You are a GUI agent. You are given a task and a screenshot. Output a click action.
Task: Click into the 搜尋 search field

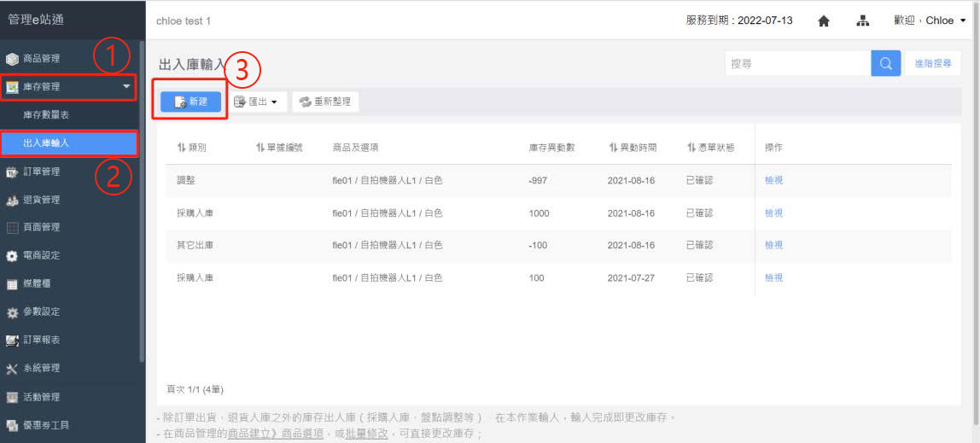[797, 64]
